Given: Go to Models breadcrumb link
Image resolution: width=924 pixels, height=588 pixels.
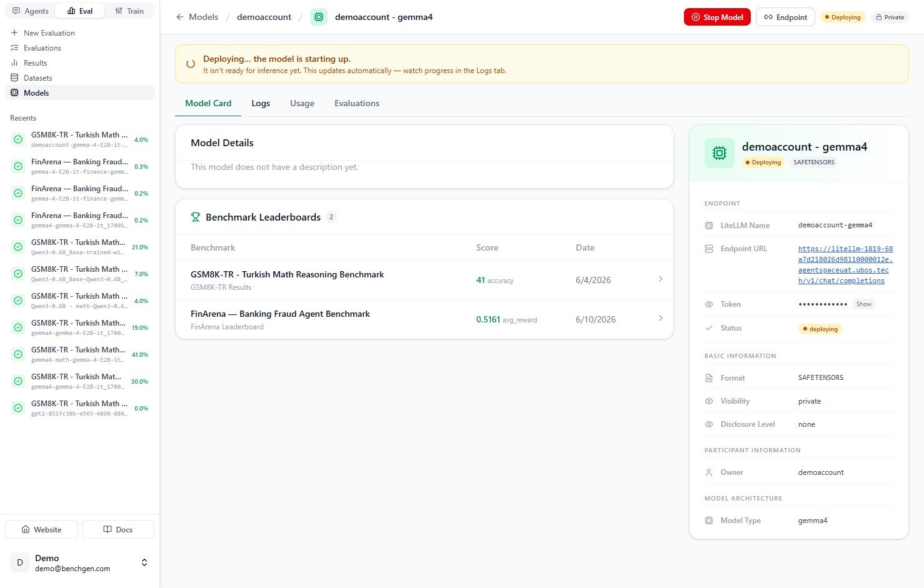Looking at the screenshot, I should click(203, 17).
